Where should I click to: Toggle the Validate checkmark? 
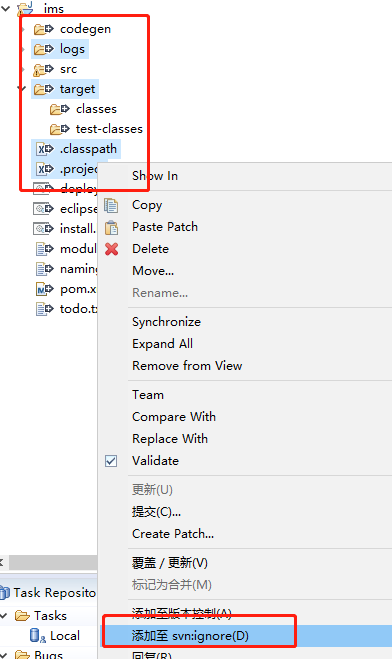(111, 461)
